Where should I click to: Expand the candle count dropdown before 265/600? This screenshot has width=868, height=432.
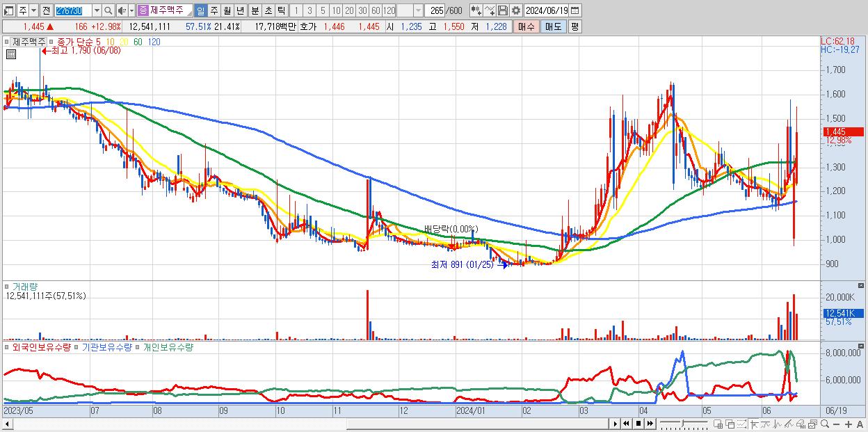(x=418, y=11)
